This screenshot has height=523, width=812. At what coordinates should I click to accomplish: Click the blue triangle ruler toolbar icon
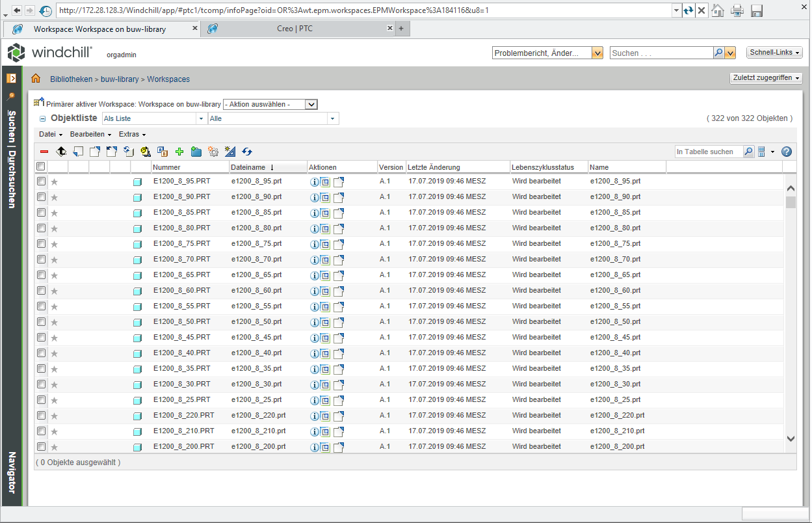(229, 152)
